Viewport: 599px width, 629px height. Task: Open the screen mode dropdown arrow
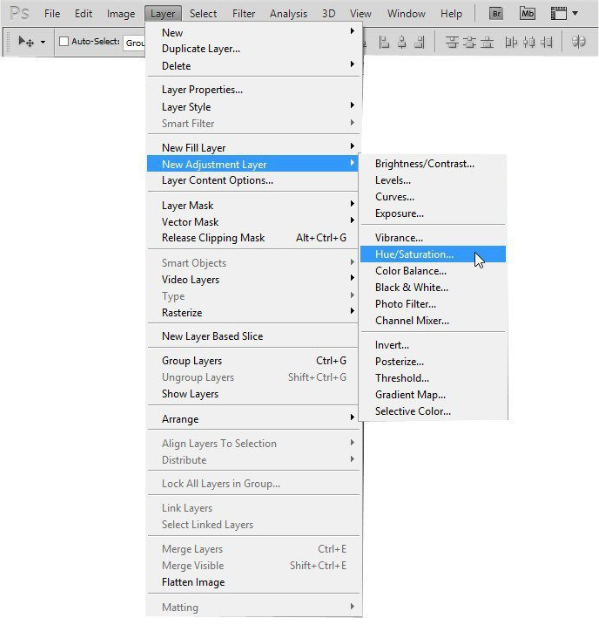575,13
